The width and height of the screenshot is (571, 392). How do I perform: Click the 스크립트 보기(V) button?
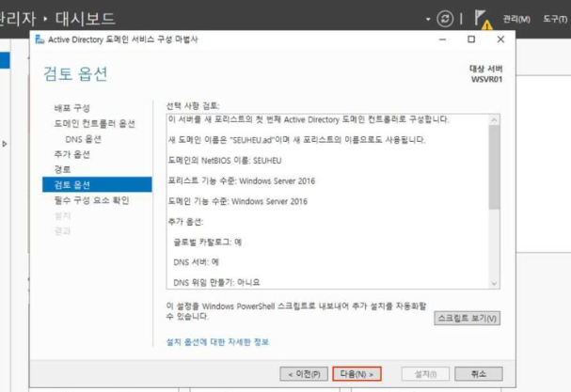point(467,318)
